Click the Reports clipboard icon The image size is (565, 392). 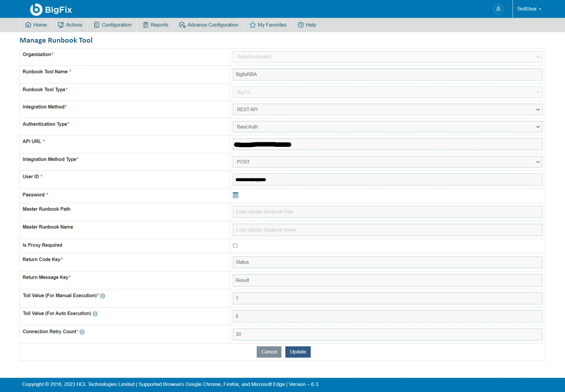click(146, 25)
